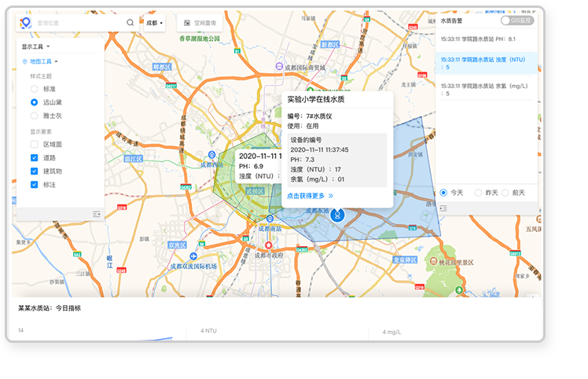
Task: Uncheck the 标注 checkbox
Action: click(34, 185)
